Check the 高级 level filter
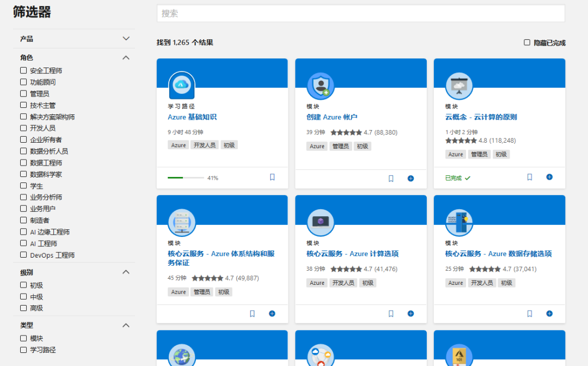Viewport: 588px width, 366px height. pos(23,308)
